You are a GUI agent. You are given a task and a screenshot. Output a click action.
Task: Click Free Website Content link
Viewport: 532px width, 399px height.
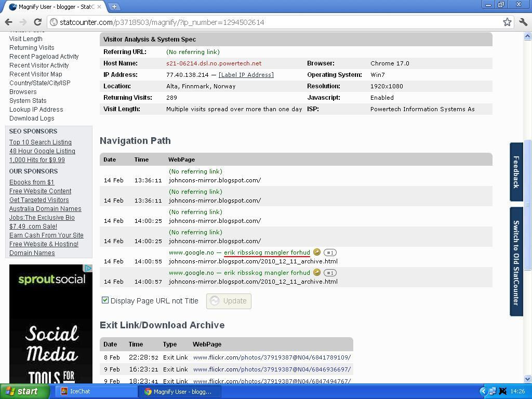(41, 191)
